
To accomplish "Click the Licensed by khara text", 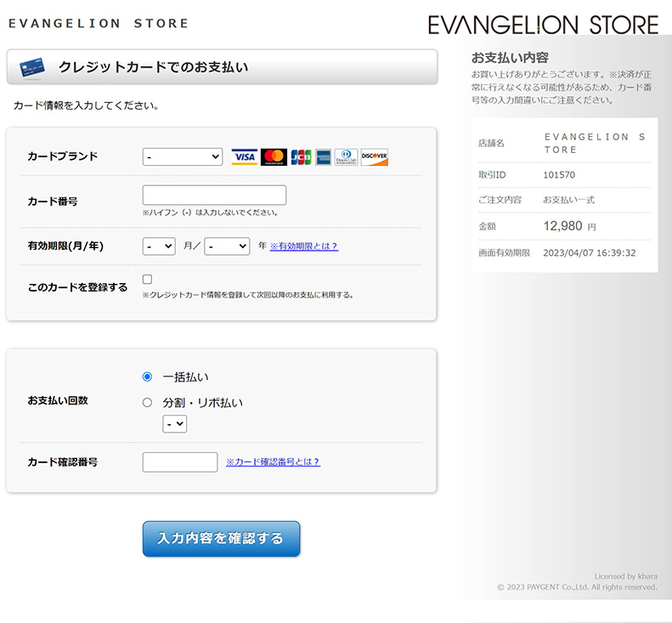I will pos(626,576).
